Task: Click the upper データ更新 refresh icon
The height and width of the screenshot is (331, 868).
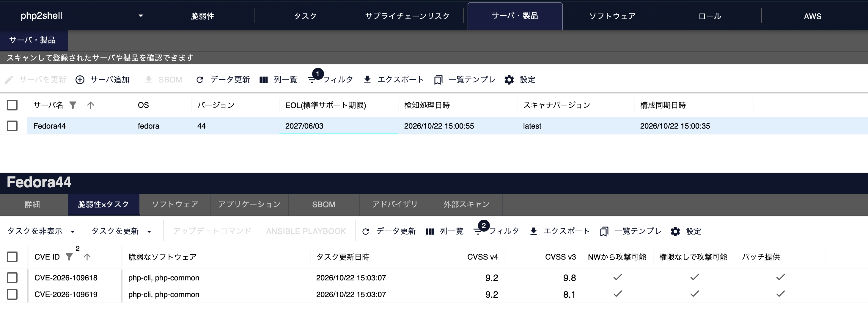Action: tap(200, 80)
